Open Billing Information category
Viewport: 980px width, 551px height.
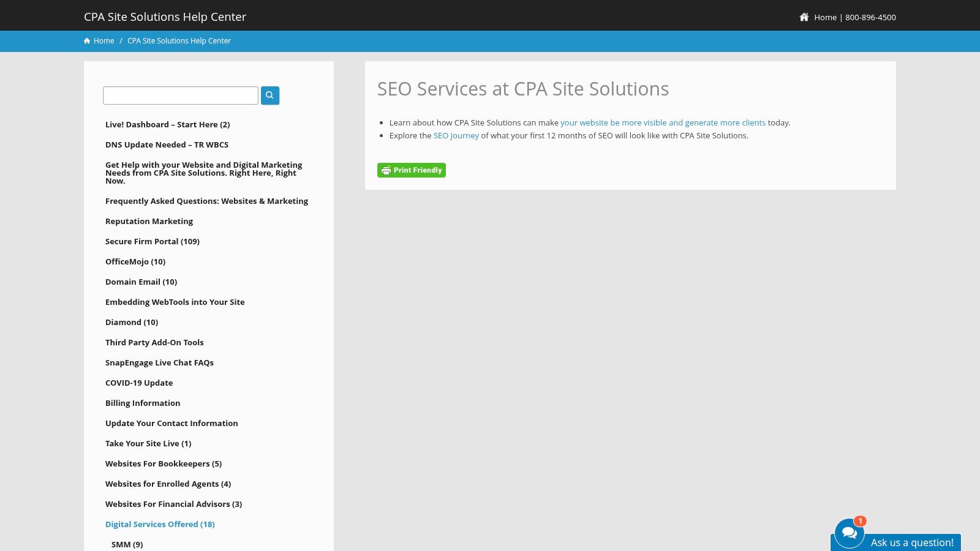pyautogui.click(x=143, y=403)
